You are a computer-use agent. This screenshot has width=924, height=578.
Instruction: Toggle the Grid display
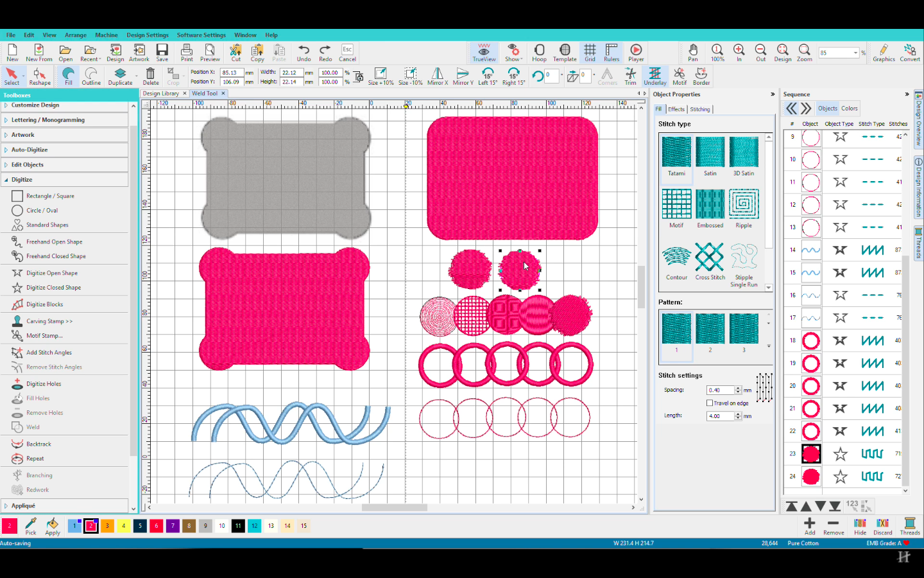click(590, 53)
